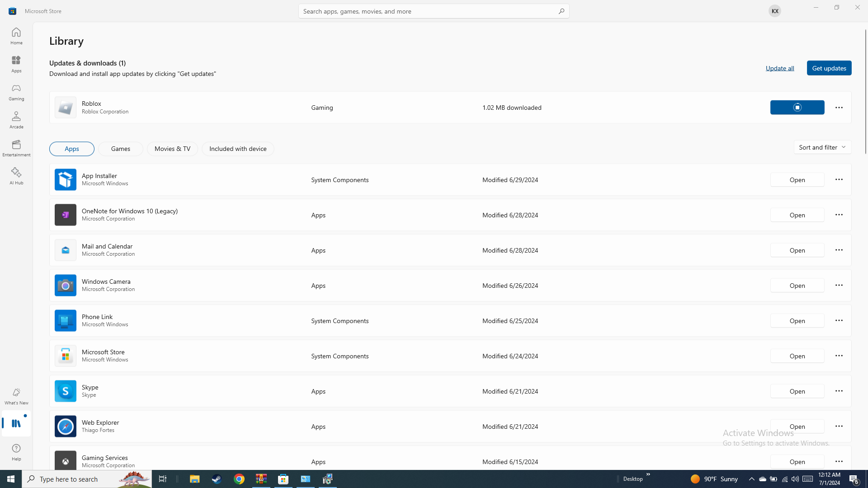
Task: Click the Skype app icon
Action: (x=66, y=391)
